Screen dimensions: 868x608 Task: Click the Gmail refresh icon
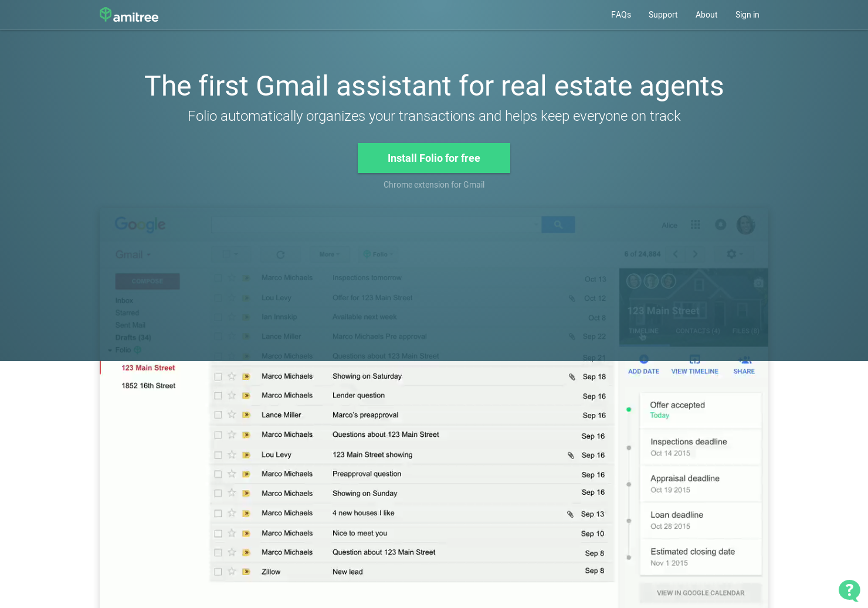280,254
